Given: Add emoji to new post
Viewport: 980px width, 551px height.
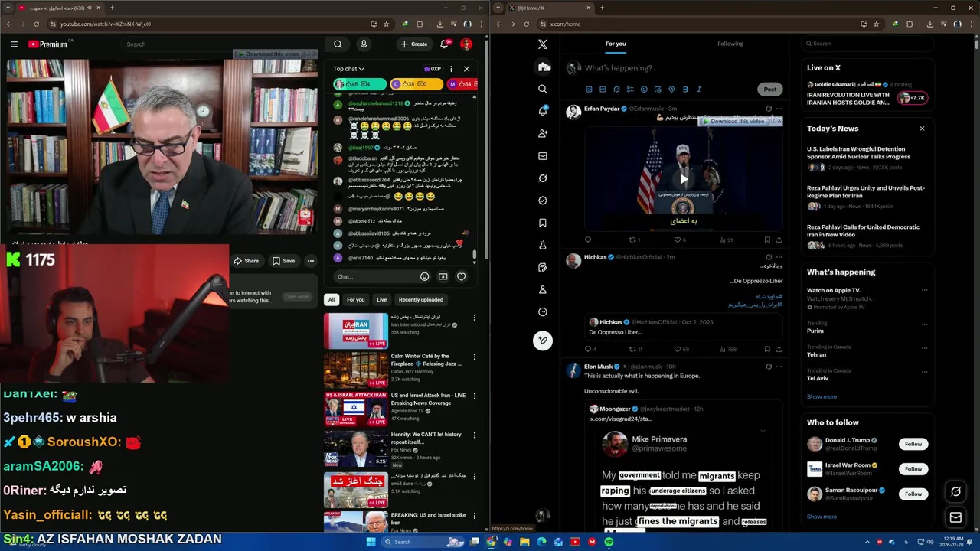Looking at the screenshot, I should pos(644,90).
